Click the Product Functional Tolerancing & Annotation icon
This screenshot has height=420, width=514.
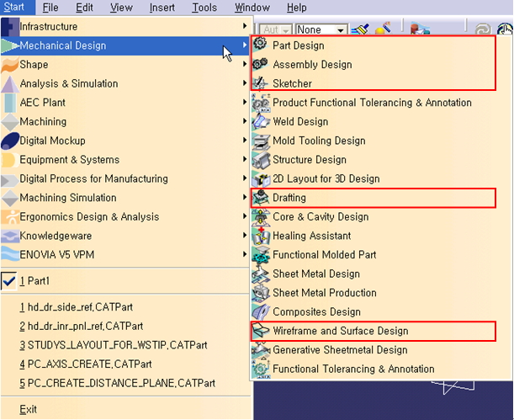(261, 103)
